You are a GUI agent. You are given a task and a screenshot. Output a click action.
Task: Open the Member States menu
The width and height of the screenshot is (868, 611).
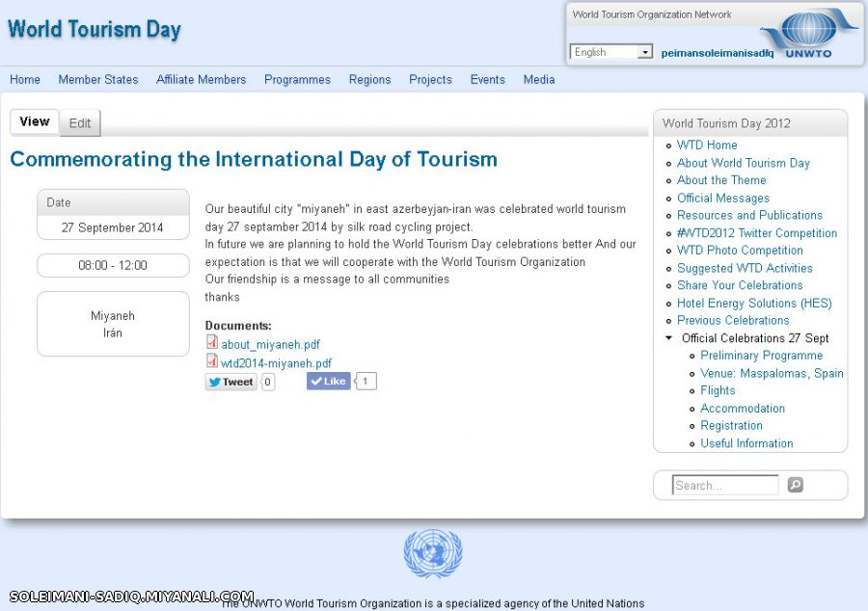(x=98, y=80)
